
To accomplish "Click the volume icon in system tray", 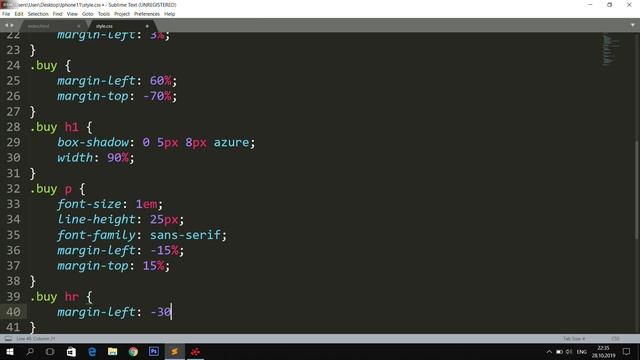I will (569, 351).
